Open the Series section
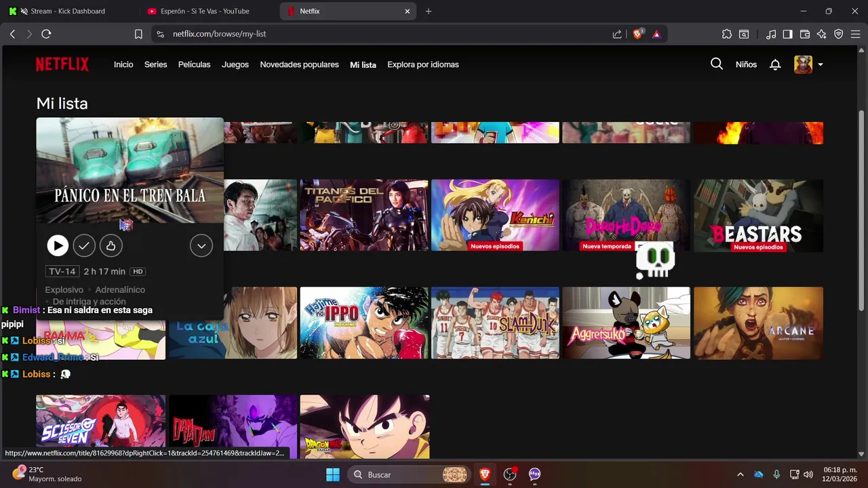The height and width of the screenshot is (488, 868). click(155, 64)
